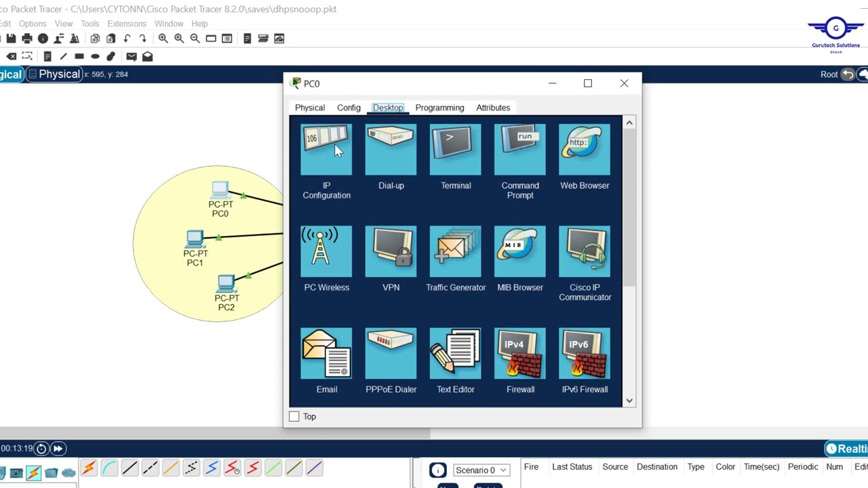Open the Extensions menu

(x=127, y=24)
